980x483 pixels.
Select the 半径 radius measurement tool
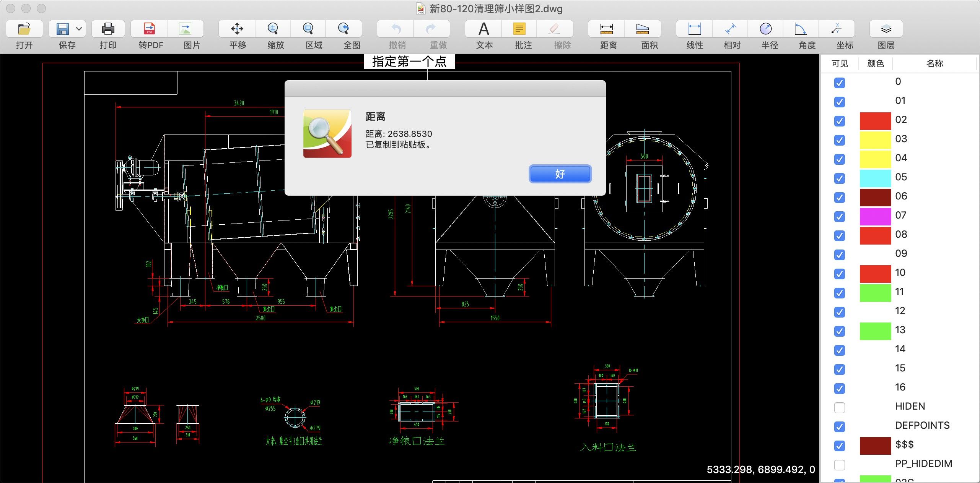768,34
